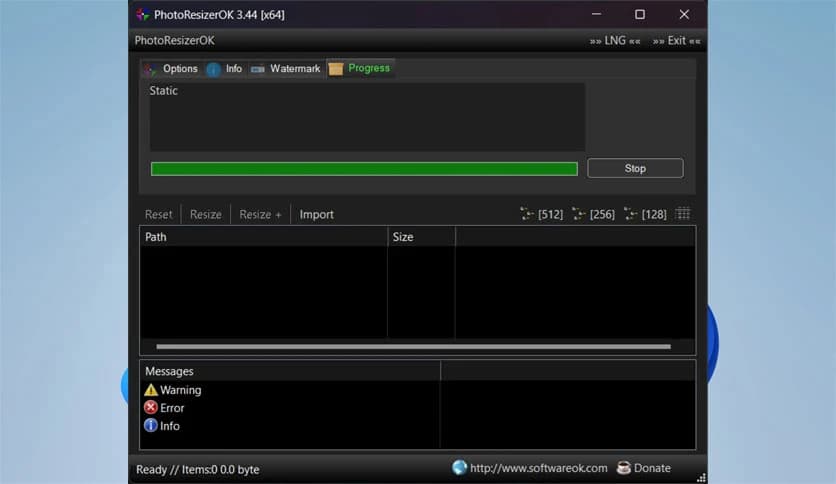Choose the [128] preset size icon
This screenshot has width=836, height=484.
click(645, 214)
